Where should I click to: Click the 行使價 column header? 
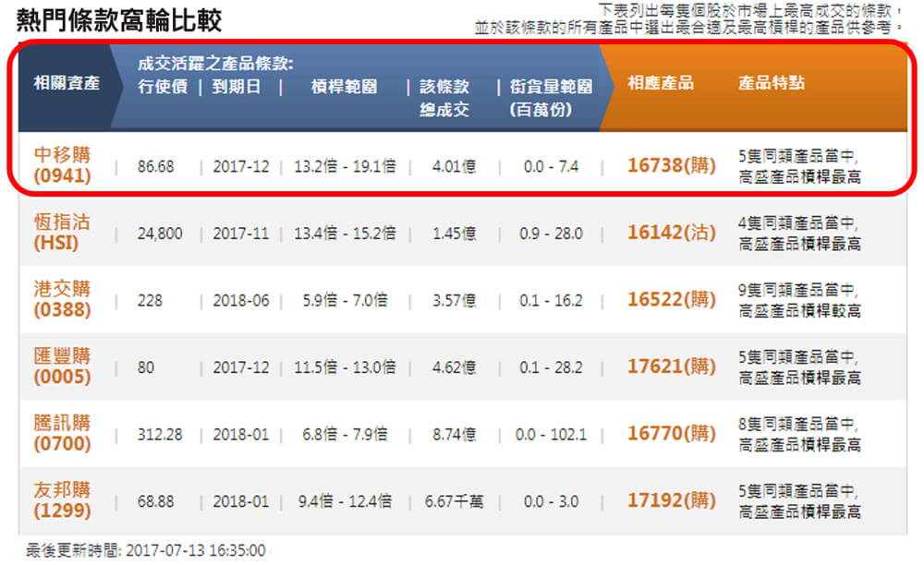163,87
